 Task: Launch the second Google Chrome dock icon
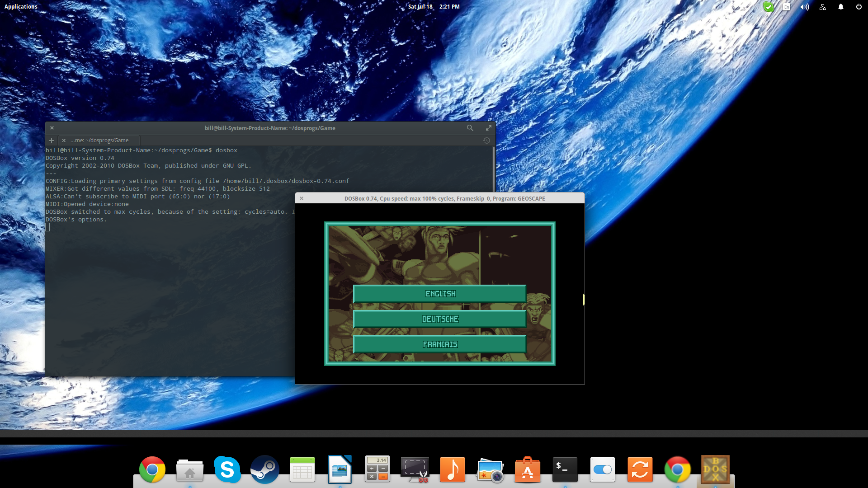678,470
